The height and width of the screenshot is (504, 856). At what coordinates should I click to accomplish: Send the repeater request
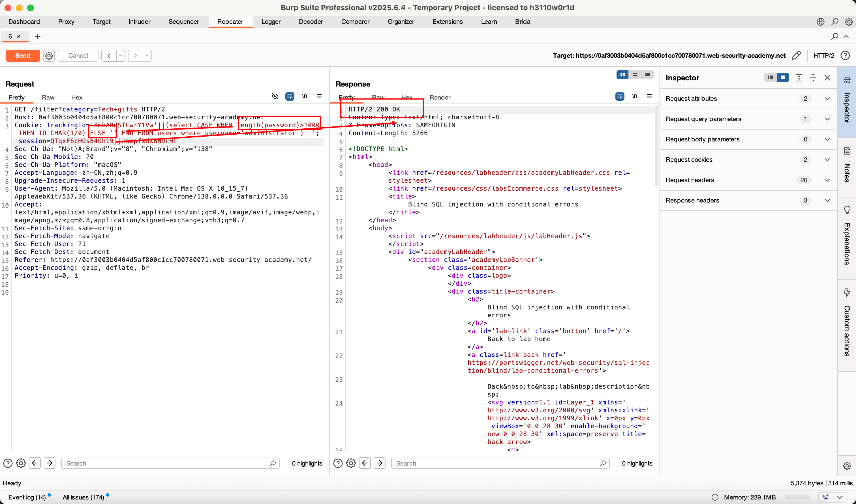pos(23,55)
